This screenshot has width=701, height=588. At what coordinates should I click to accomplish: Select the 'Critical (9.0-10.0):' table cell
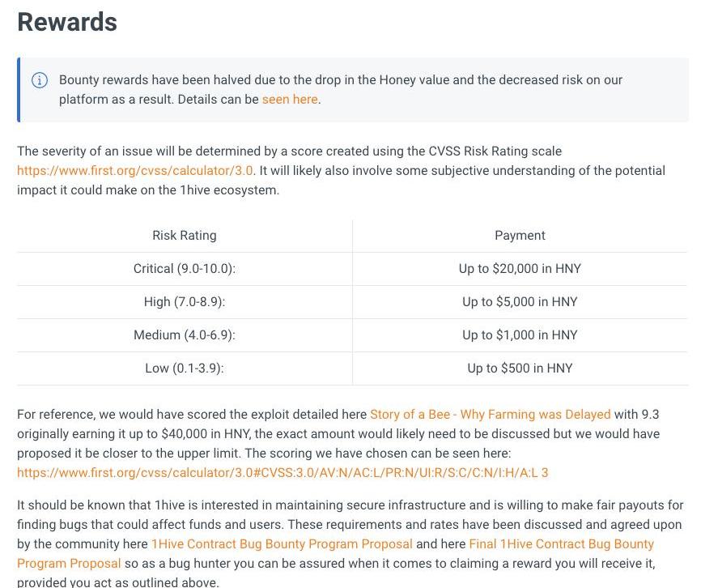(185, 268)
